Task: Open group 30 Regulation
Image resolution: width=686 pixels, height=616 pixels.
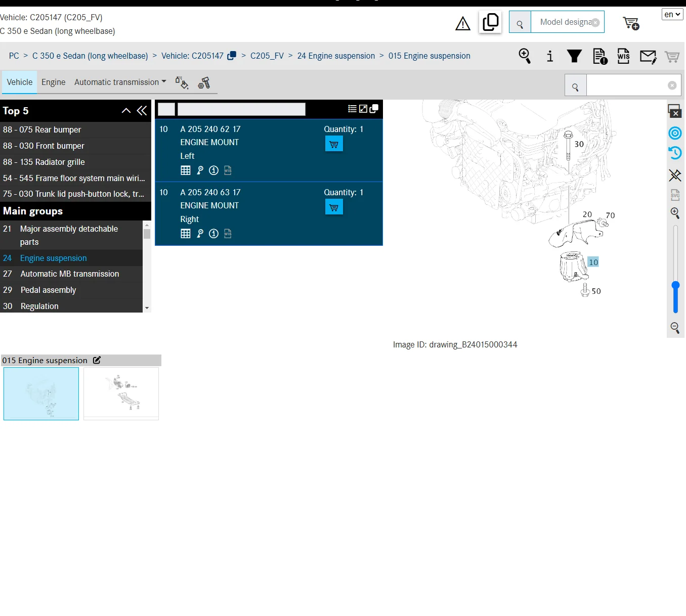Action: 71,306
